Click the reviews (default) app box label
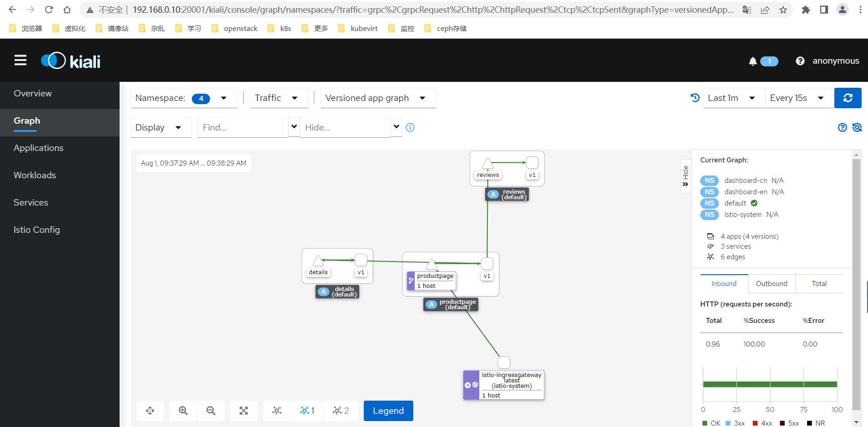The width and height of the screenshot is (868, 427). [x=507, y=195]
